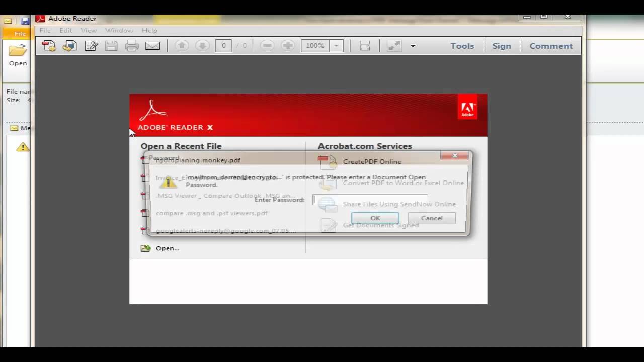Image resolution: width=644 pixels, height=362 pixels.
Task: Click the page number field
Action: pos(224,46)
